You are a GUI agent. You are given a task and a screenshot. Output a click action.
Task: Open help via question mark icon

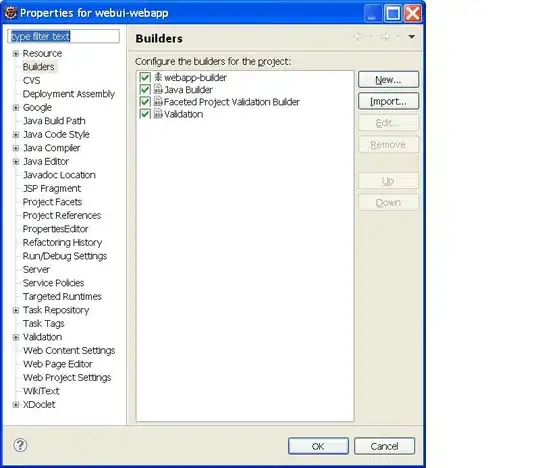(20, 445)
